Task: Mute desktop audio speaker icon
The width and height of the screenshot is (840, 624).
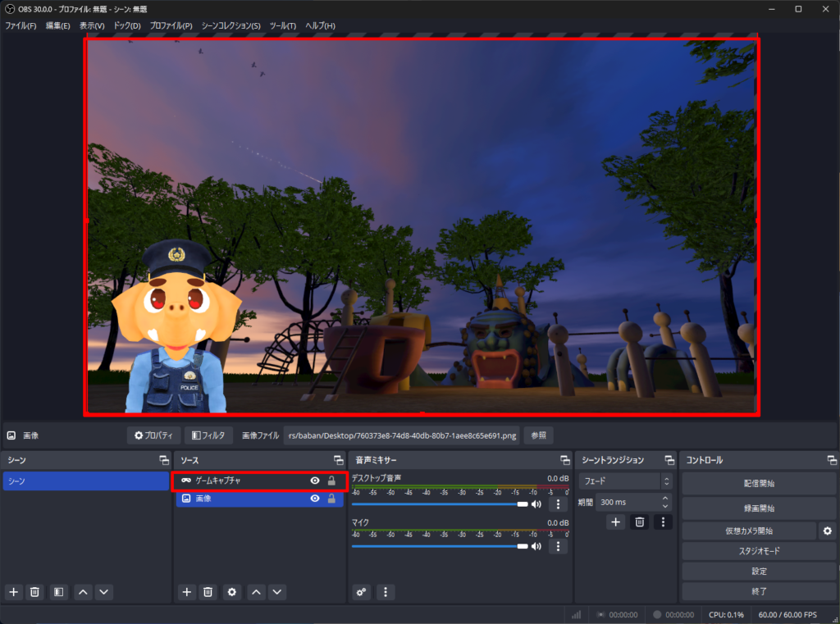Action: 536,504
